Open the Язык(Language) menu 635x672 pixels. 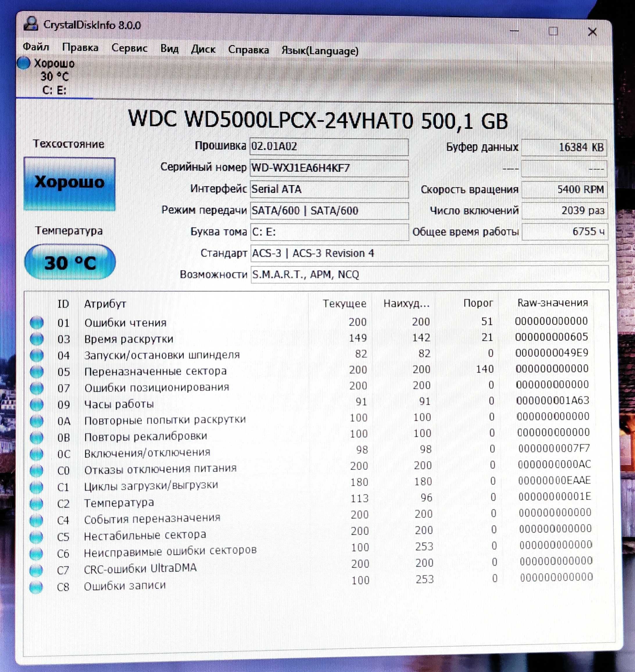coord(320,51)
